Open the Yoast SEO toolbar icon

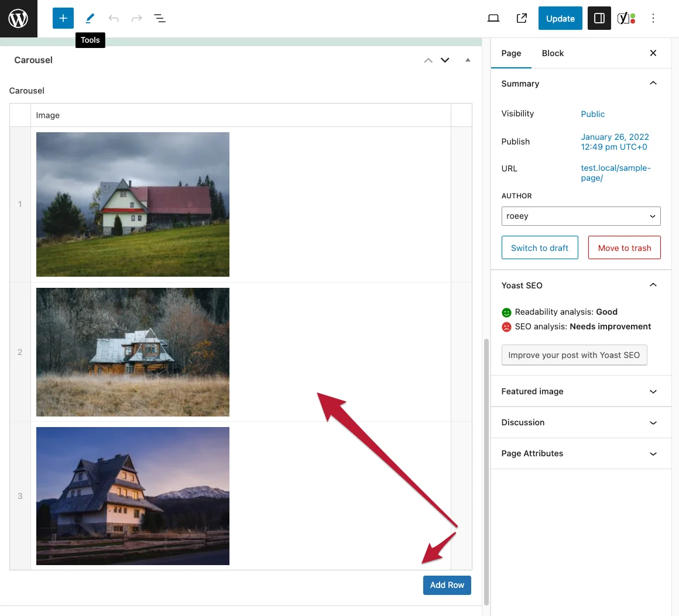pos(626,18)
